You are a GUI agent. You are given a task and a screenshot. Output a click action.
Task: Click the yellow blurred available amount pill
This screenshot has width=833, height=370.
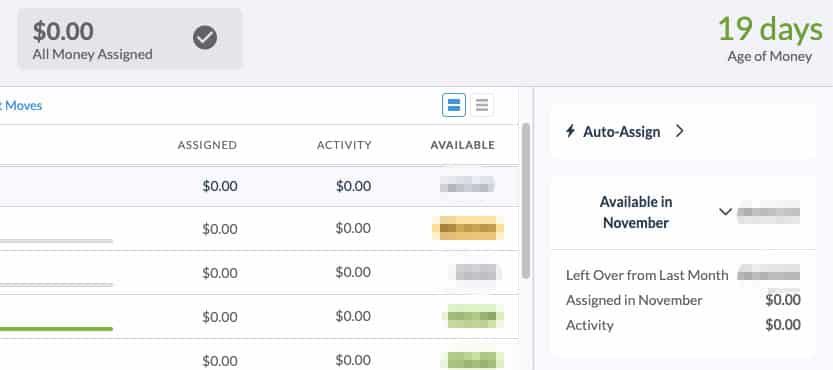468,229
